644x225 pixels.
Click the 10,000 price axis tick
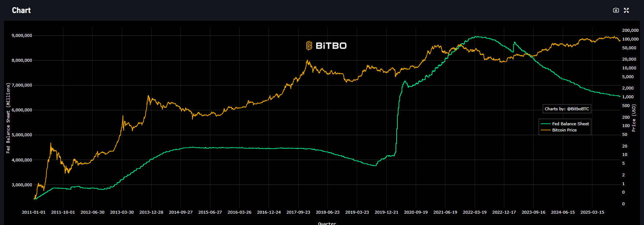tap(629, 68)
